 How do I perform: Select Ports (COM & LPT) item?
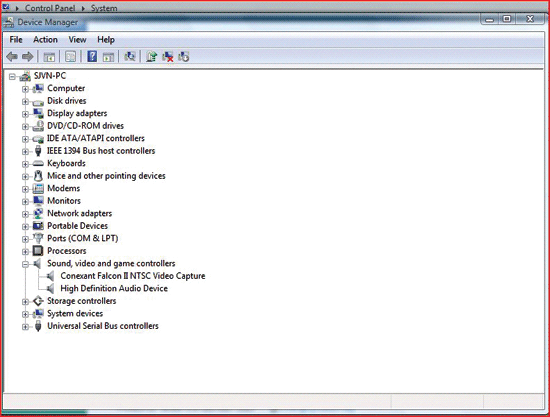(82, 238)
